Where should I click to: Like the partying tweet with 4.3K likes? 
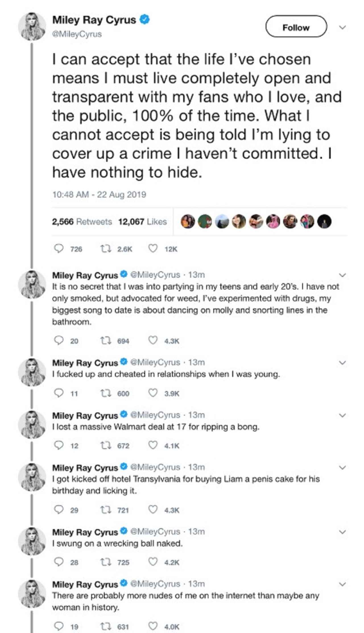click(x=153, y=341)
